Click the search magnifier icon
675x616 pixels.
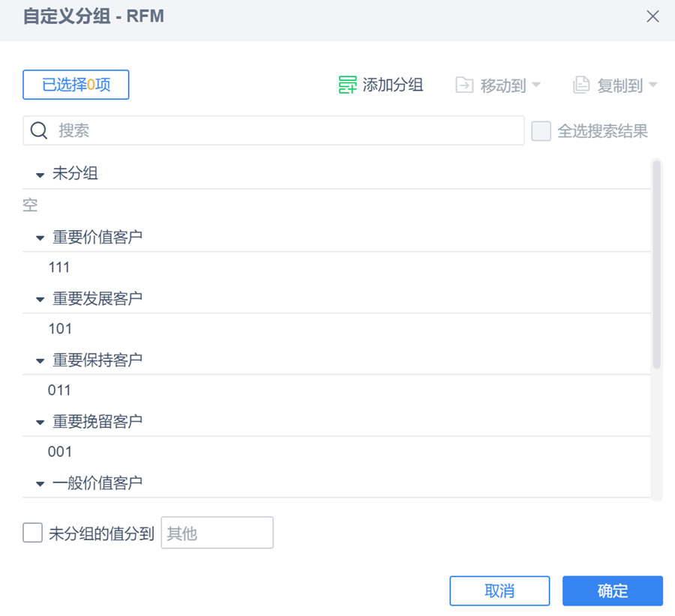(39, 130)
